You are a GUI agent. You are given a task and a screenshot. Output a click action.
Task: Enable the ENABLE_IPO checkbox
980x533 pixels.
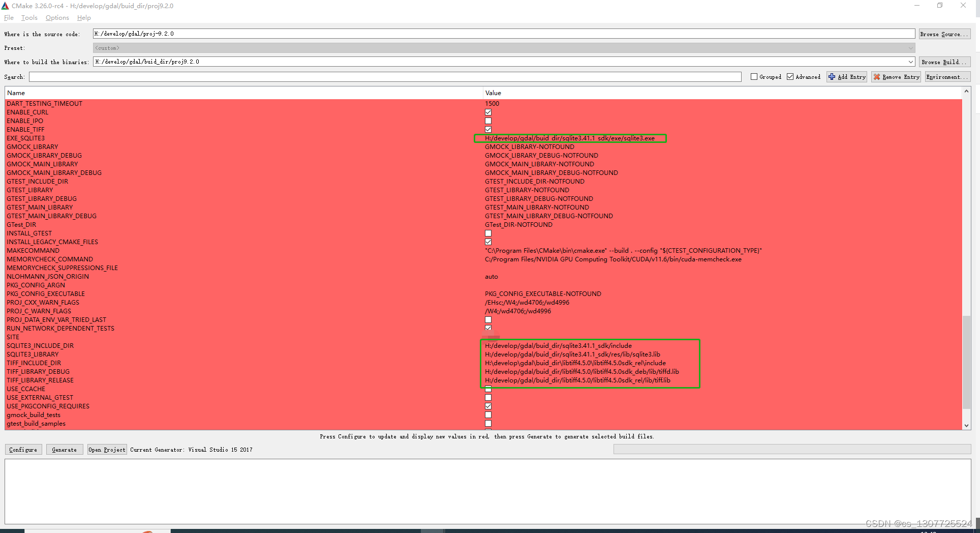(488, 121)
